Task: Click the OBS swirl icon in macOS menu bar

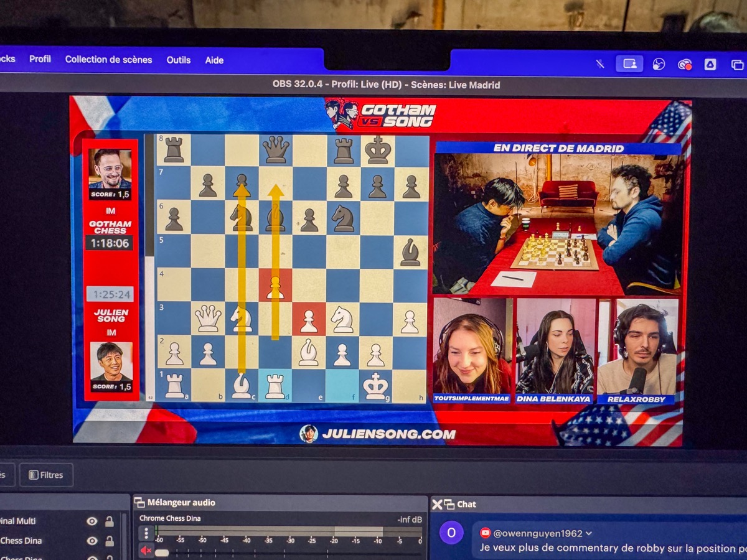Action: tap(657, 63)
